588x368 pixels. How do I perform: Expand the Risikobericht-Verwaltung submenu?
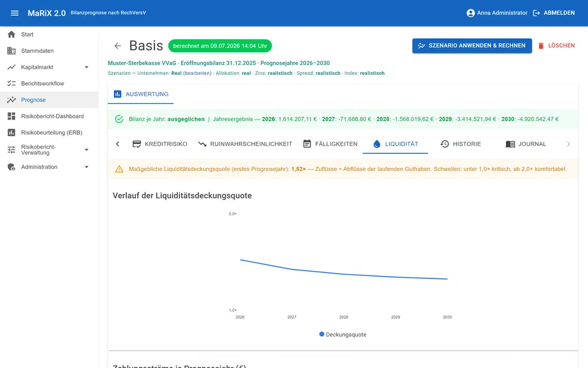[x=86, y=150]
